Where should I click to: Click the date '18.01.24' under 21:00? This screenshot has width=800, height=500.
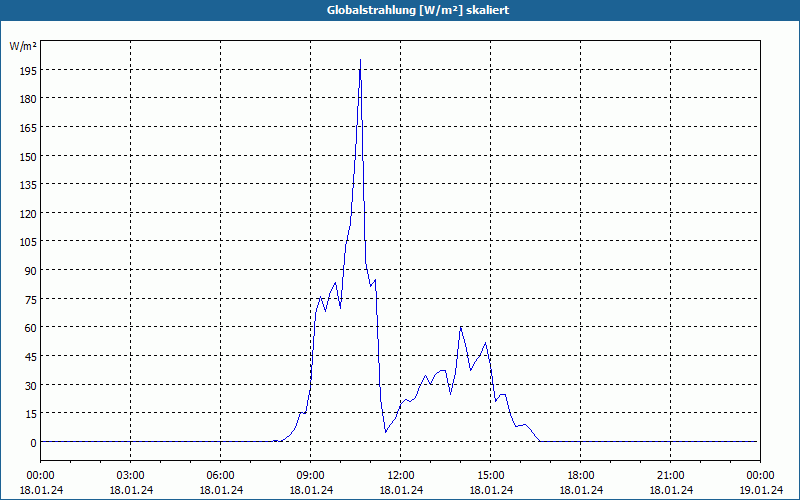671,490
